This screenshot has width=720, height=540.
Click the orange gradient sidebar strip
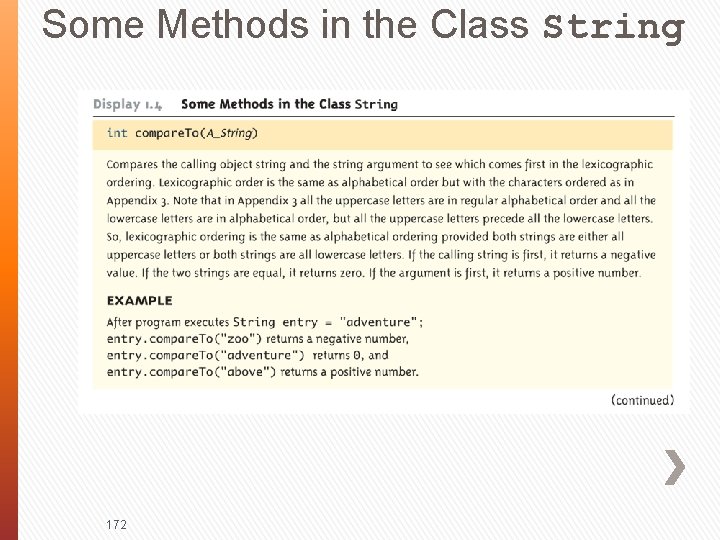[9, 270]
